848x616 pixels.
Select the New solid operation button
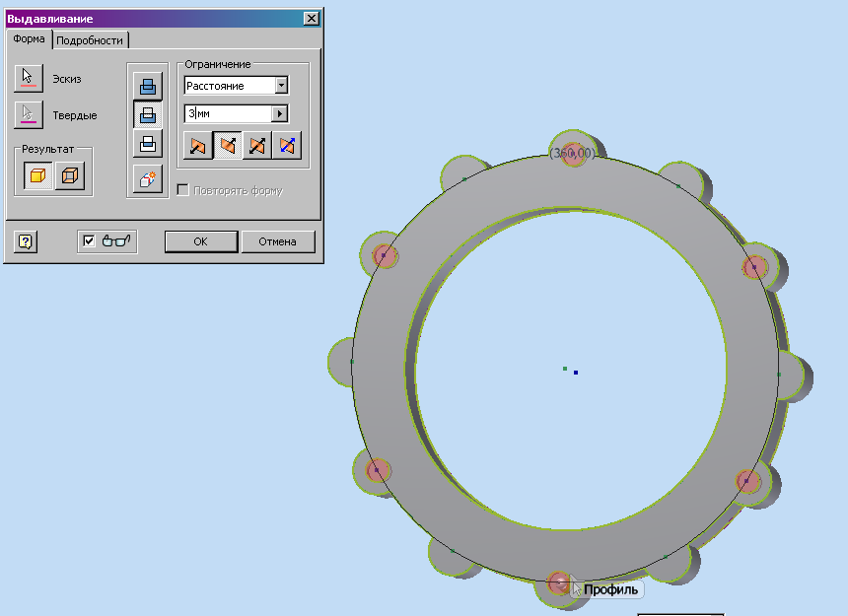148,178
